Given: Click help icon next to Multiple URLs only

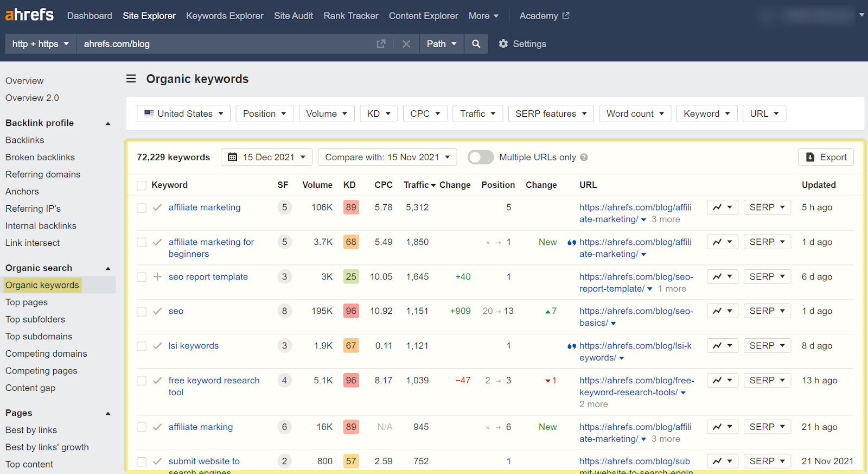Looking at the screenshot, I should coord(584,157).
